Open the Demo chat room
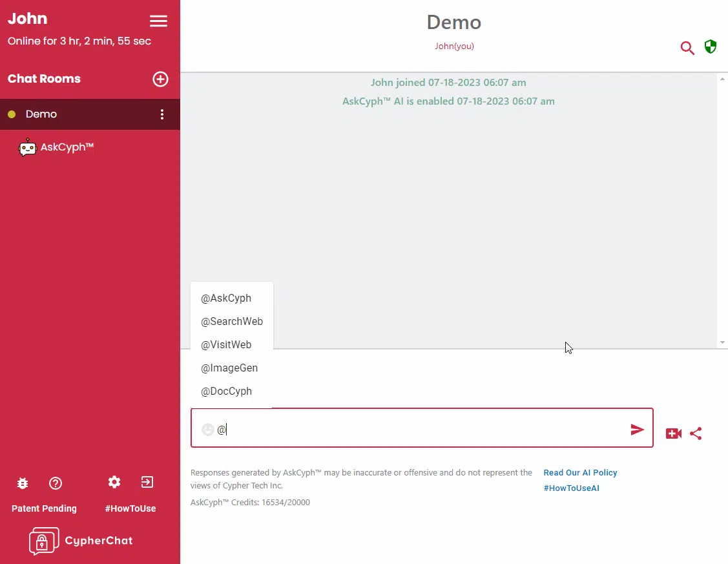 pos(90,114)
